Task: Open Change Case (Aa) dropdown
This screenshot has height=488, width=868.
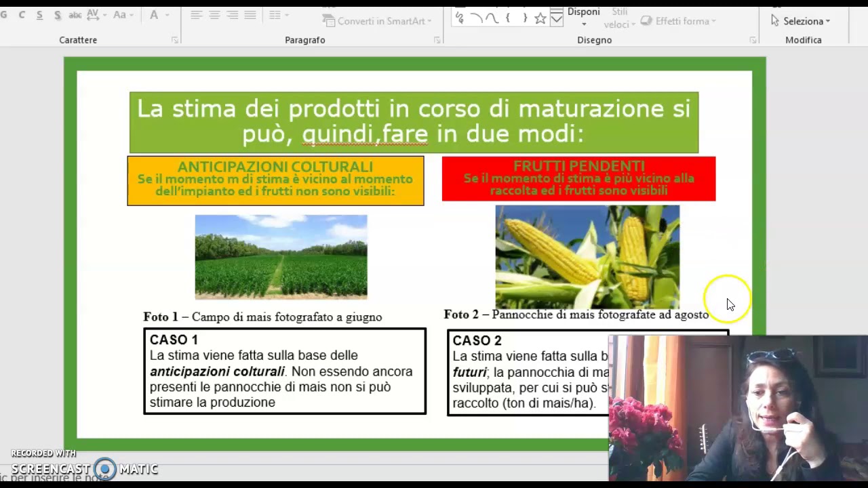Action: (123, 15)
